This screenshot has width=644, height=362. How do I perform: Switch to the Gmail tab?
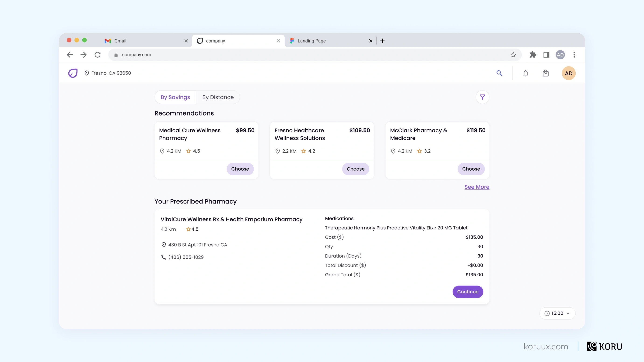tap(146, 41)
